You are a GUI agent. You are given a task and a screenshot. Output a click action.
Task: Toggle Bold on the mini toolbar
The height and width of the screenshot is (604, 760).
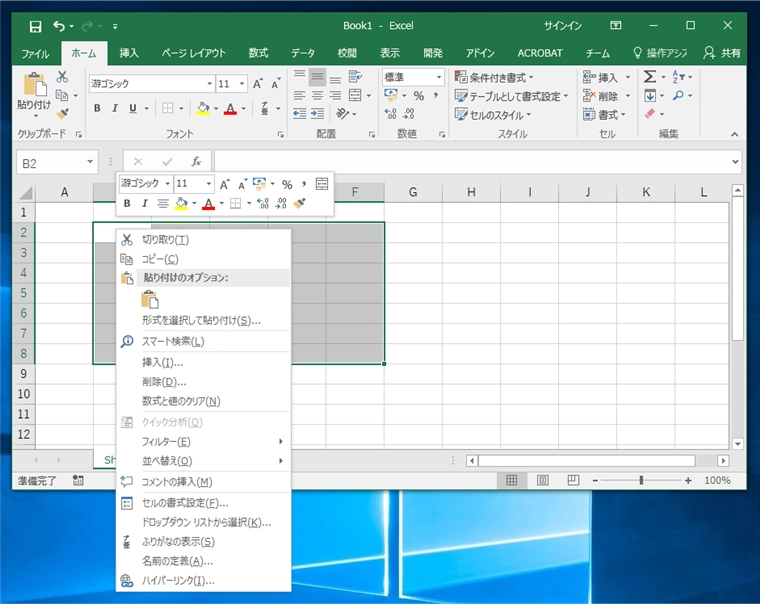tap(127, 204)
